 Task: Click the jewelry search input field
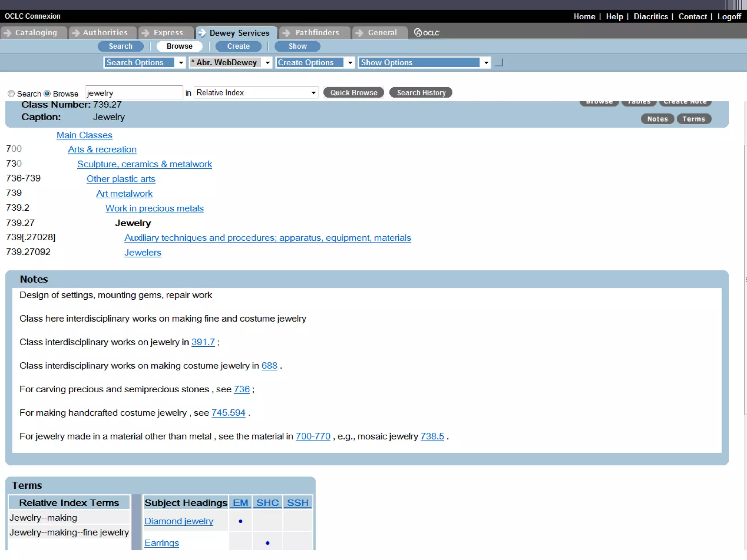[133, 93]
